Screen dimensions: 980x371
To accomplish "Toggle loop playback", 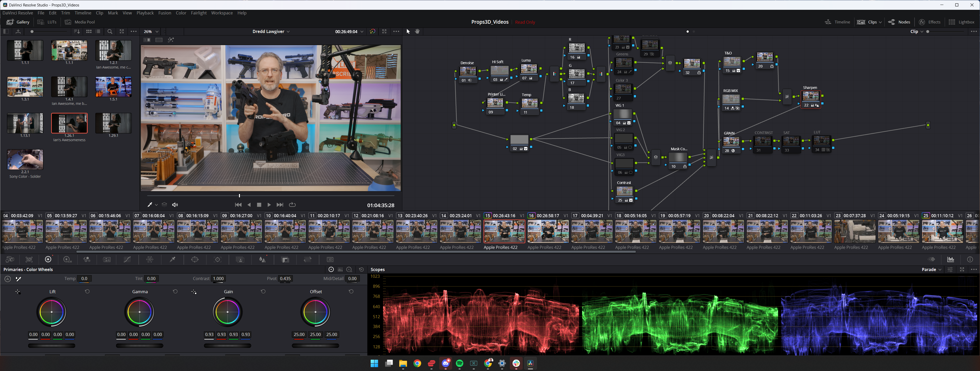I will tap(292, 205).
